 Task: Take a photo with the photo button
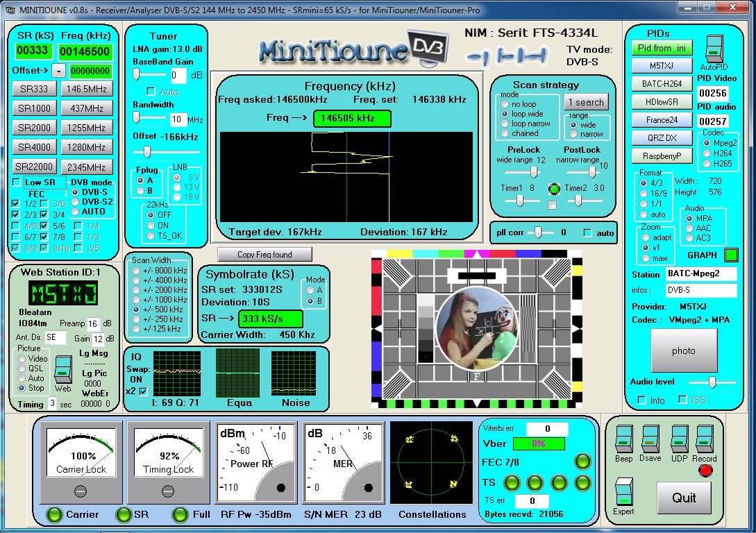click(x=684, y=351)
